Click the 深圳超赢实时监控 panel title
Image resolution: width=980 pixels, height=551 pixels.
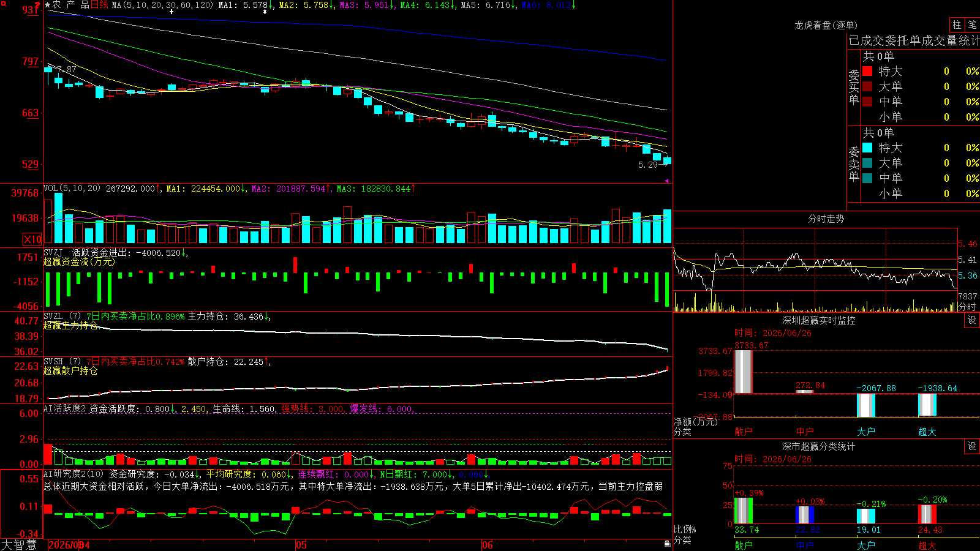click(818, 320)
